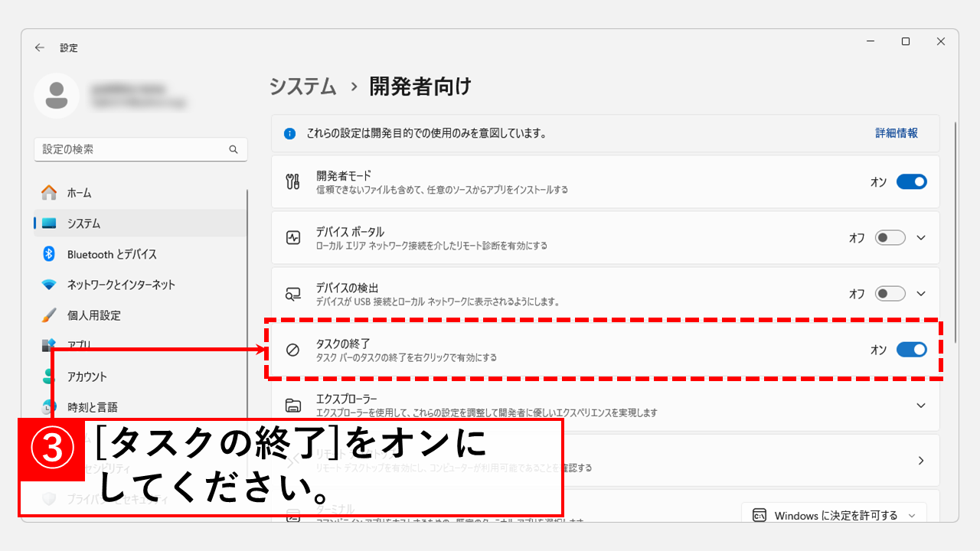Open the リモート デスクトップ row arrow
The image size is (980, 551).
pyautogui.click(x=921, y=461)
